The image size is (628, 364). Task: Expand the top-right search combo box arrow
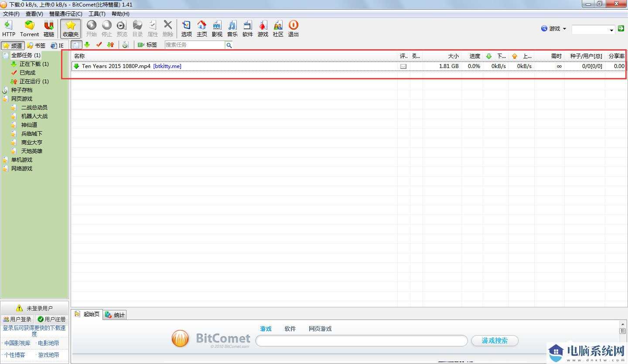pos(611,30)
